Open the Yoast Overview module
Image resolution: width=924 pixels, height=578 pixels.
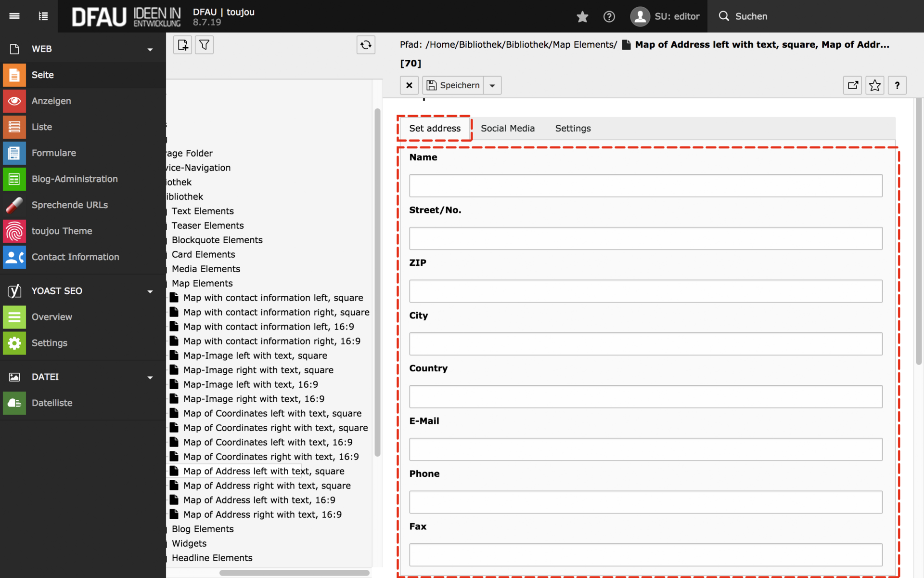click(x=83, y=317)
